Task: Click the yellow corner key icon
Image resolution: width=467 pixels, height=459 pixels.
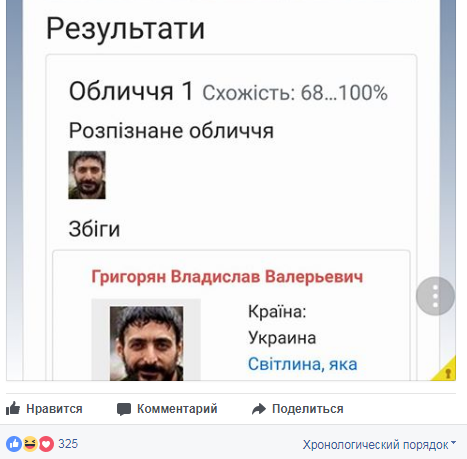Action: [x=448, y=372]
